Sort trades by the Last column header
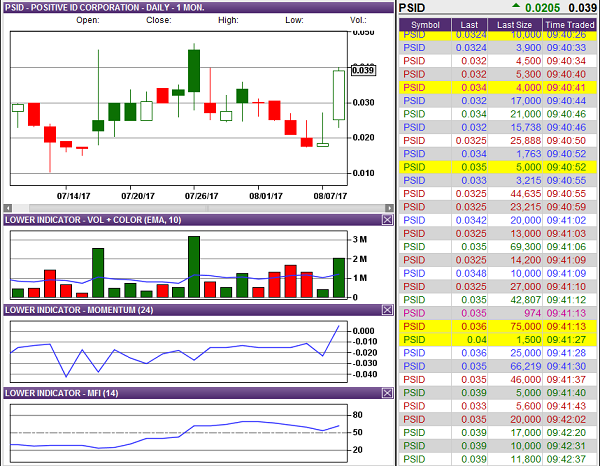The height and width of the screenshot is (466, 600). coord(469,25)
